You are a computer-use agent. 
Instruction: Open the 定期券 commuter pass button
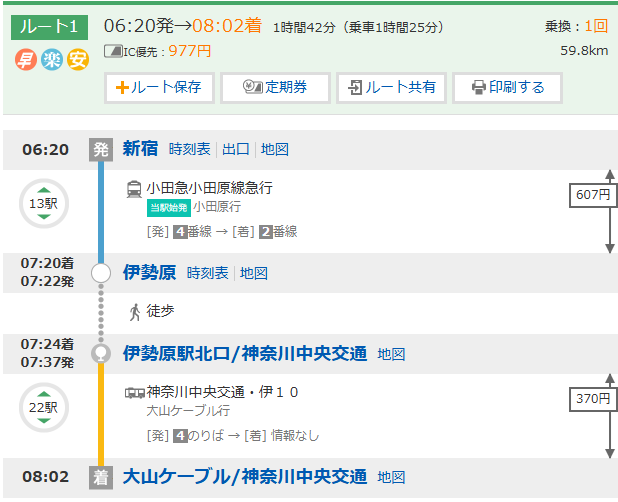275,87
